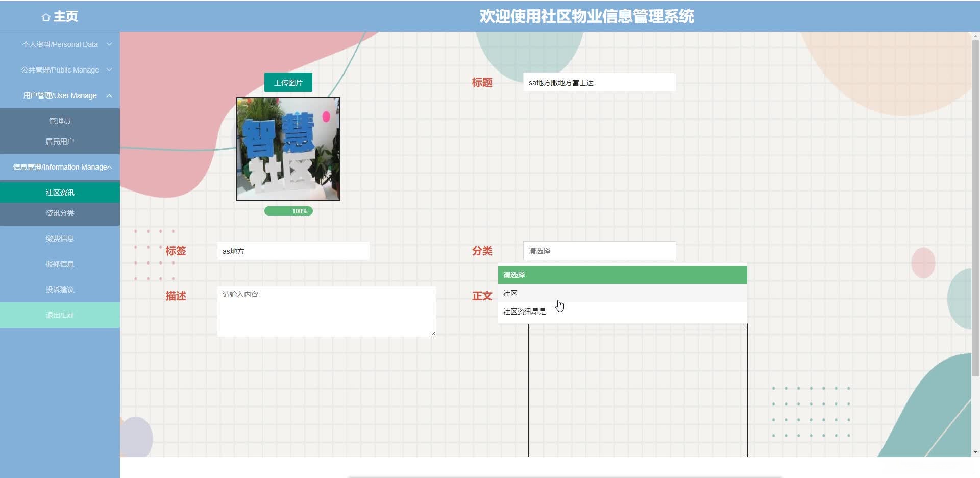Click the 上传图片 upload button
The image size is (980, 478).
point(288,82)
